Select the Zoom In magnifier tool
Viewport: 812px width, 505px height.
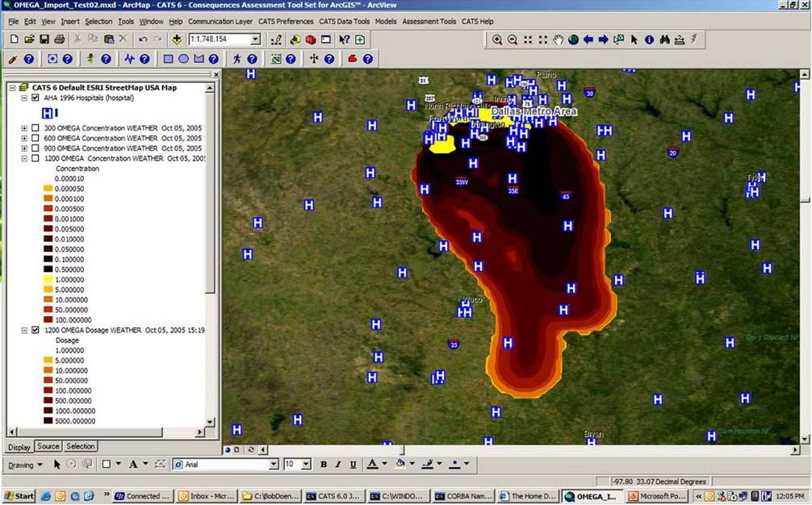tap(497, 40)
